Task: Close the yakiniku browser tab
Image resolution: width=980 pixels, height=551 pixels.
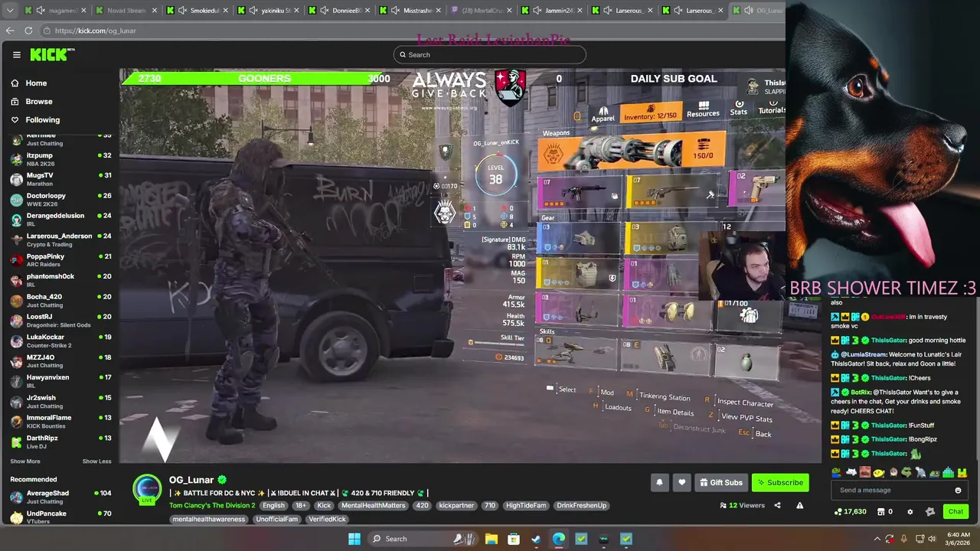Action: click(x=297, y=11)
